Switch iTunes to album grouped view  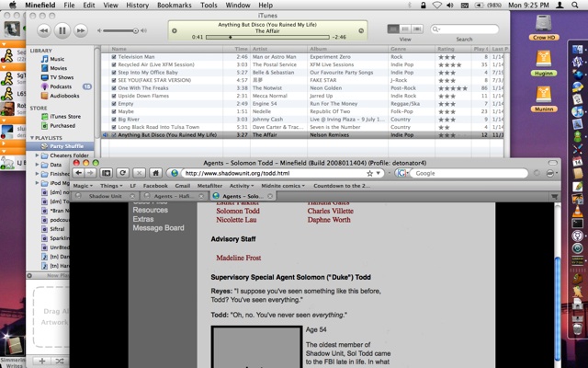pyautogui.click(x=405, y=29)
